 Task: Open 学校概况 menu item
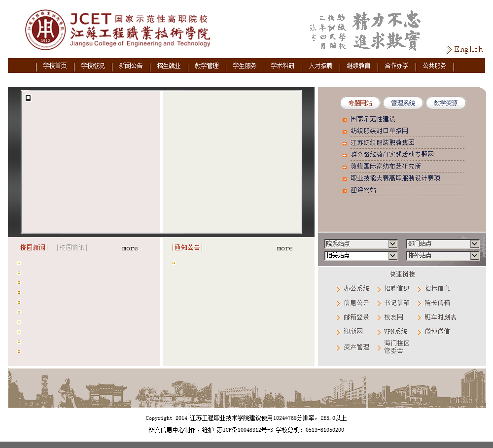(93, 66)
